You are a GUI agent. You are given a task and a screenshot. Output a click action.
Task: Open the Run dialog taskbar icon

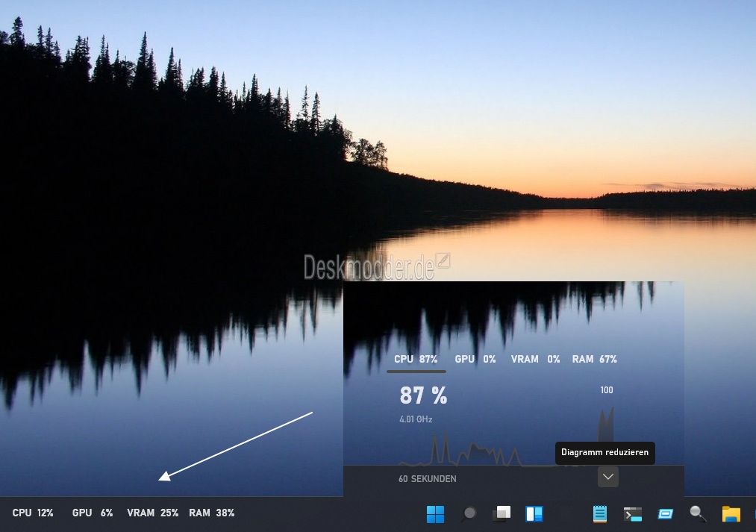tap(666, 514)
